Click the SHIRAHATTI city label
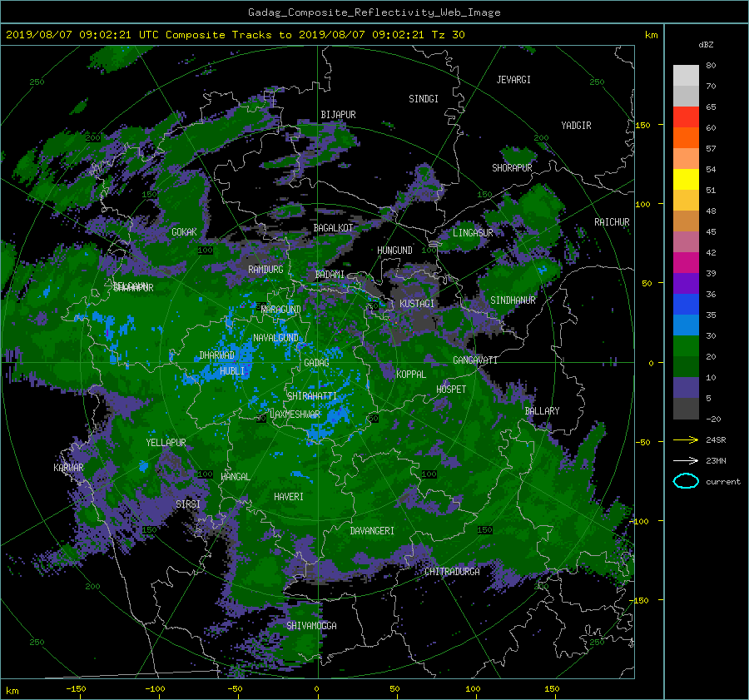The width and height of the screenshot is (749, 700). [x=312, y=395]
